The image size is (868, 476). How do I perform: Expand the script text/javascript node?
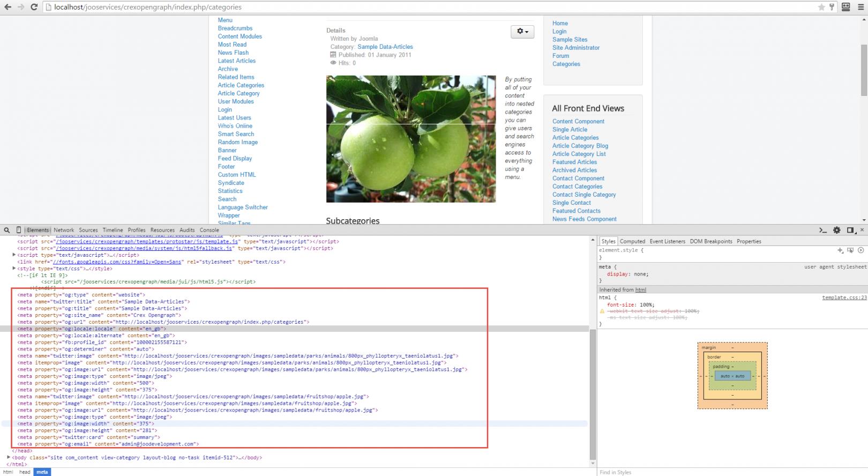pyautogui.click(x=14, y=255)
